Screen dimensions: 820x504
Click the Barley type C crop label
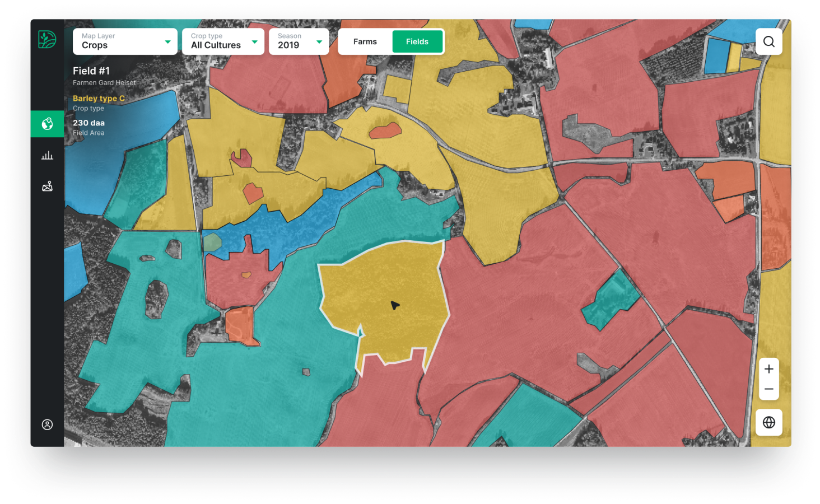(x=99, y=98)
